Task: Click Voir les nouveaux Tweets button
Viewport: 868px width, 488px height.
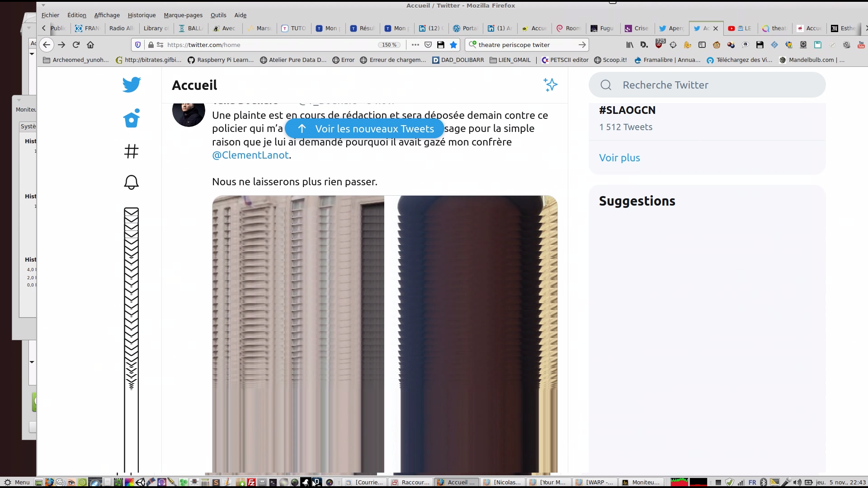Action: [365, 129]
